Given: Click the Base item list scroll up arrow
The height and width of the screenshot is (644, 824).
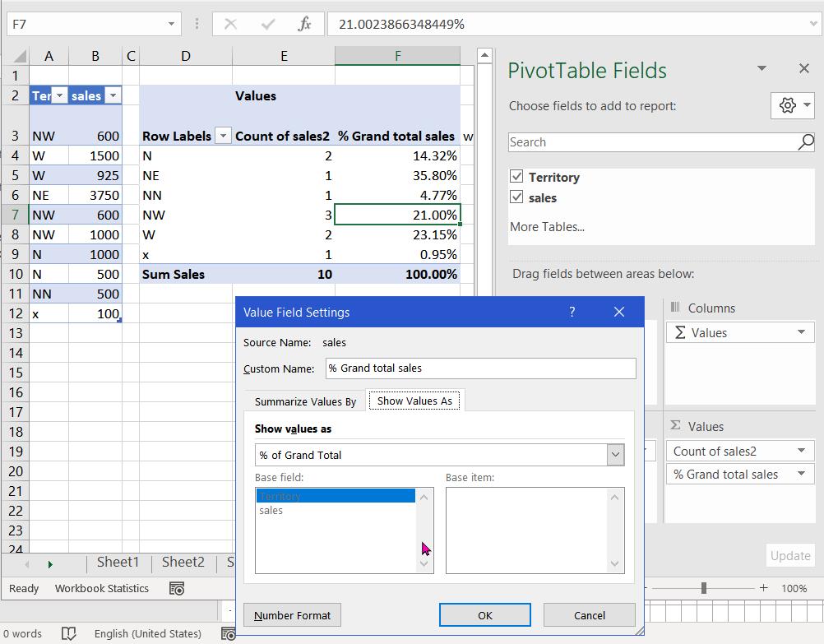Looking at the screenshot, I should (614, 497).
